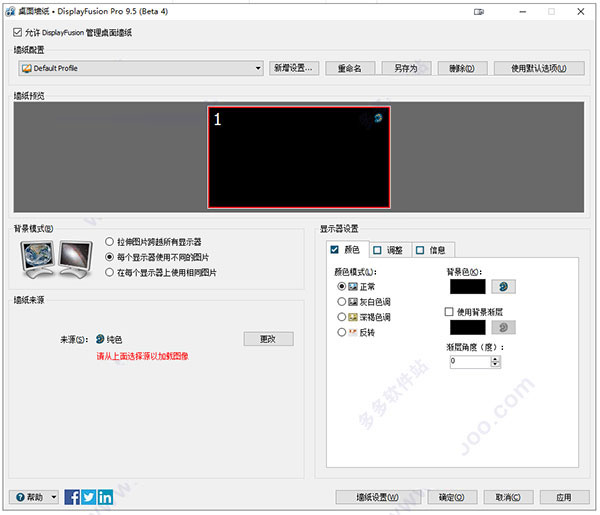Viewport: 600px width, 515px height.
Task: Switch to the 信息 tab
Action: [433, 250]
